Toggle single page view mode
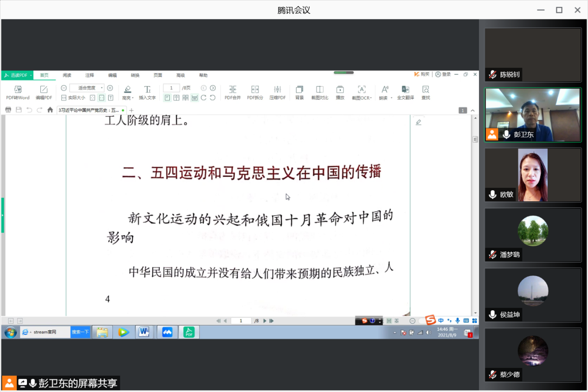This screenshot has width=588, height=392. [x=167, y=98]
